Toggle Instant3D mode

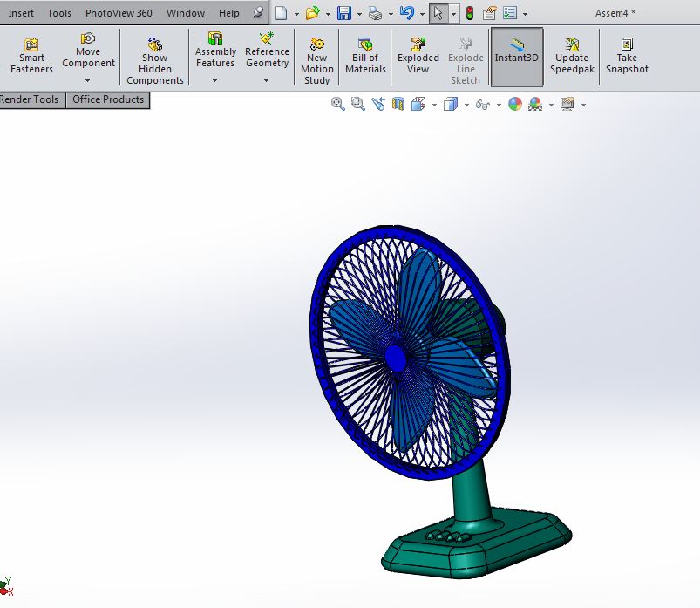(x=517, y=57)
